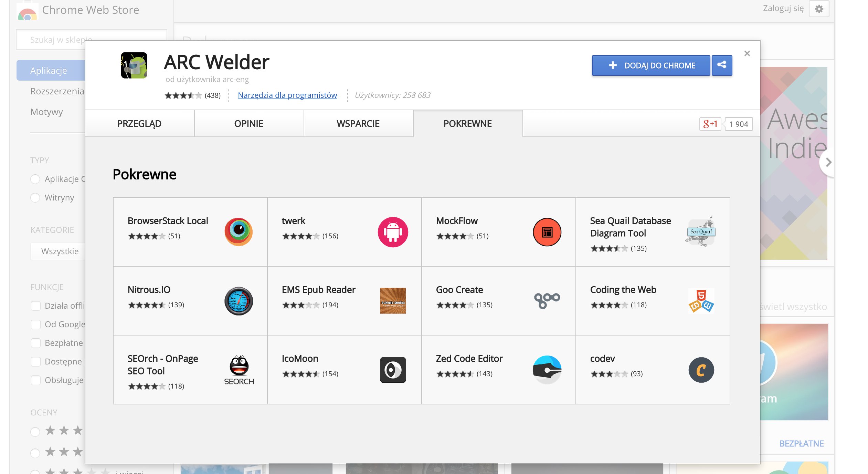Open the Wszystkie category dropdown
Viewport: 868px width, 474px height.
coord(59,251)
